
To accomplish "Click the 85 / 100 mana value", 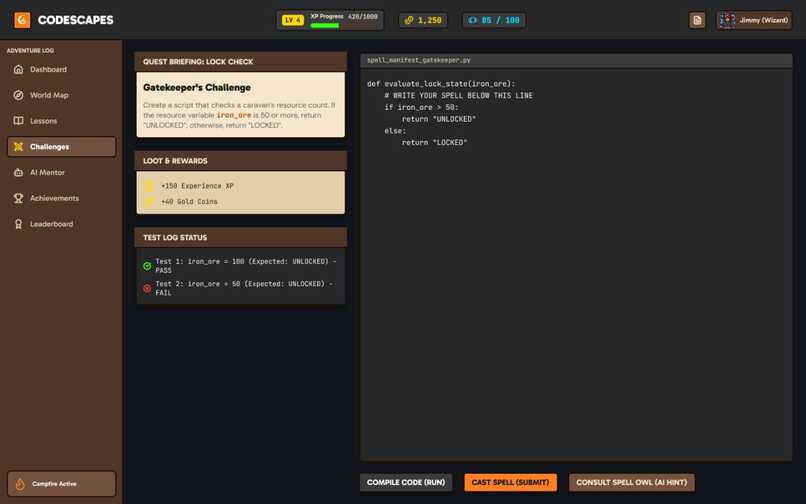I will [500, 21].
